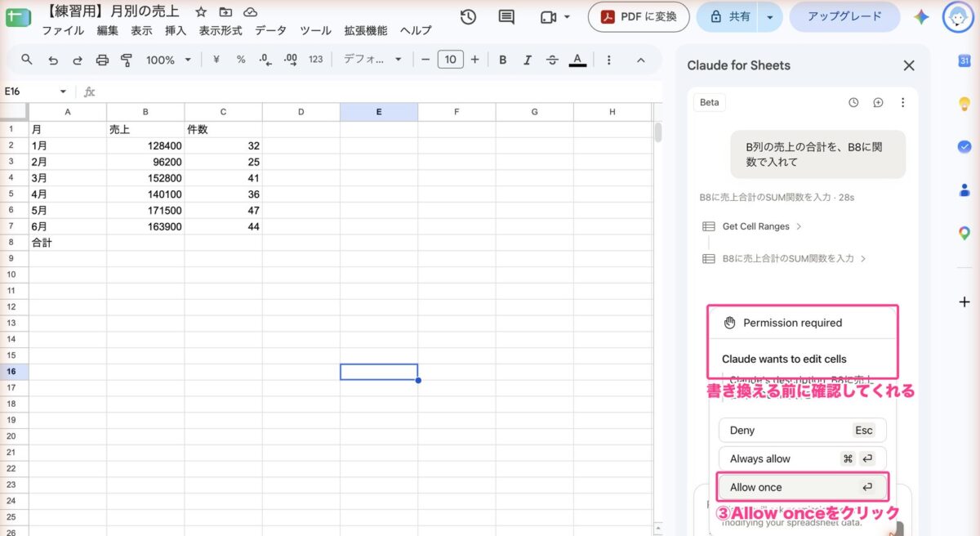Undo the last action
The image size is (980, 536).
click(x=53, y=60)
